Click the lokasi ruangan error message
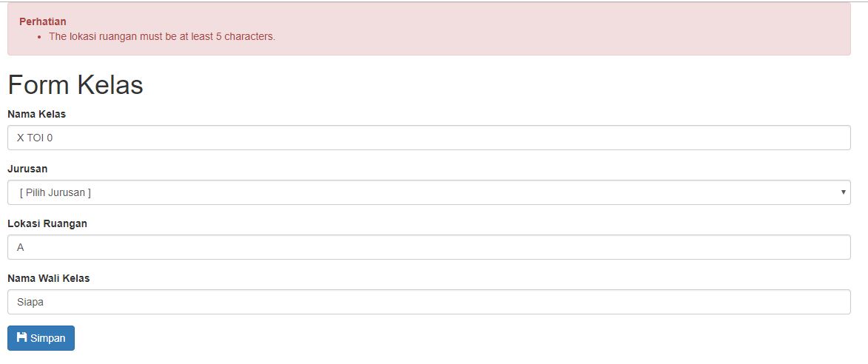Screen dimensions: 868x364 click(162, 36)
